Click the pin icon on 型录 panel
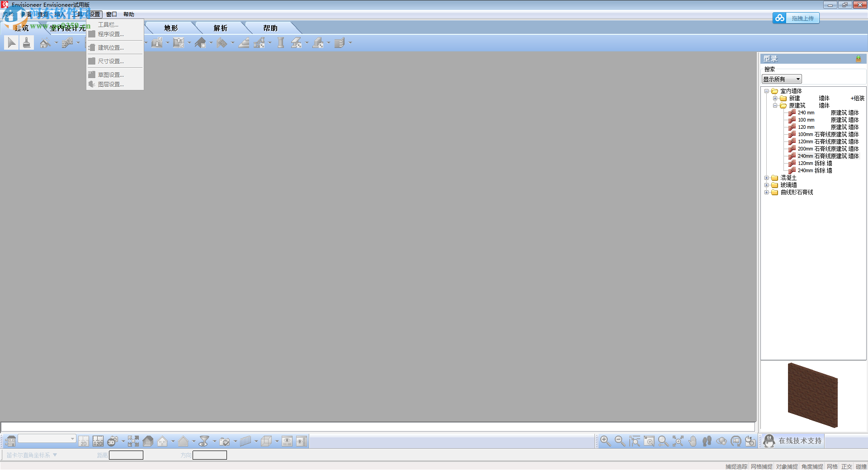The width and height of the screenshot is (868, 470). point(858,59)
